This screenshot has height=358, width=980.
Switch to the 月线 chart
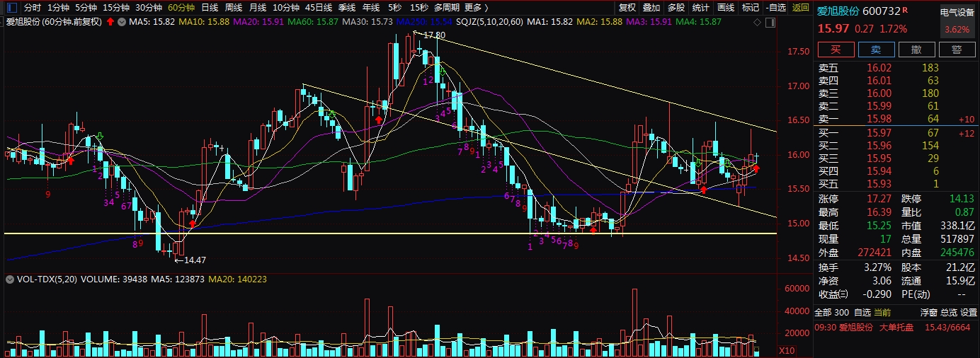click(x=258, y=7)
